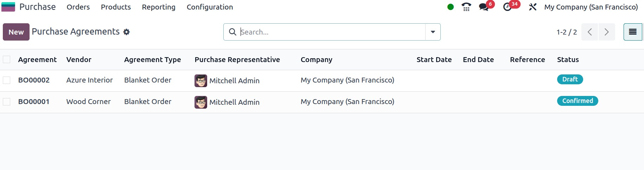Image resolution: width=644 pixels, height=170 pixels.
Task: Switch to list view icon
Action: [x=632, y=32]
